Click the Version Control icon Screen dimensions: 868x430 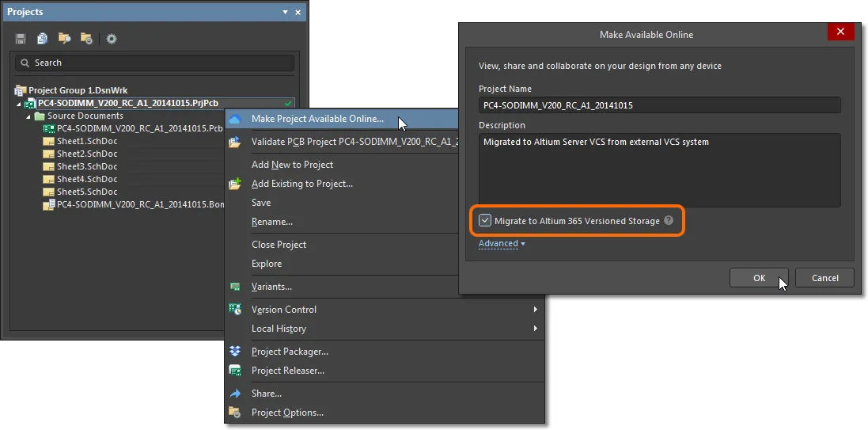(235, 309)
